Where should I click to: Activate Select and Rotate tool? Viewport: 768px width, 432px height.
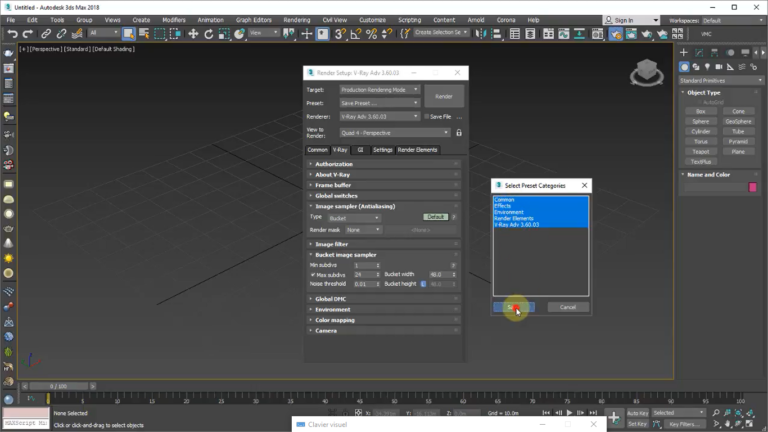209,34
